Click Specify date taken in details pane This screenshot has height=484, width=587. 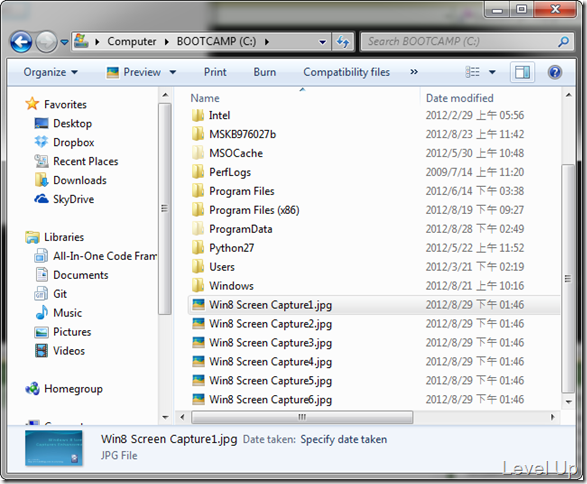343,439
